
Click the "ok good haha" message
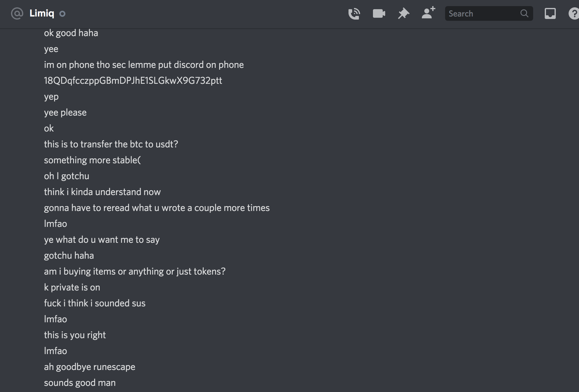[x=71, y=33]
